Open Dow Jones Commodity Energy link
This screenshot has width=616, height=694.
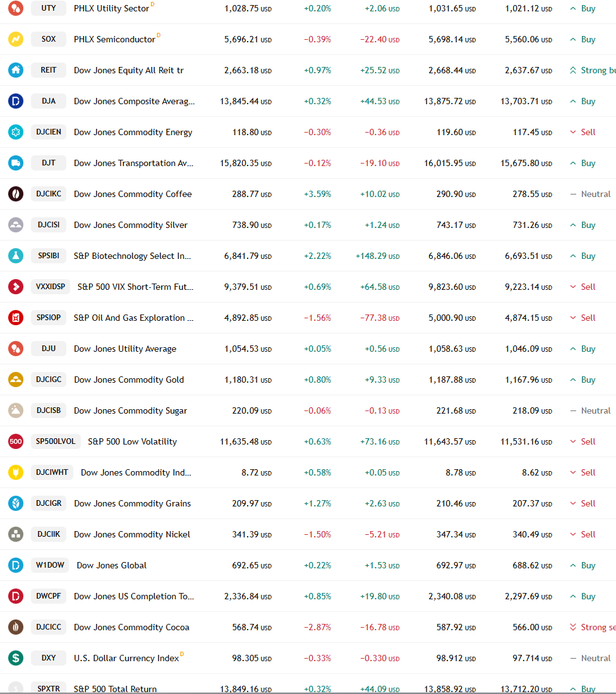click(133, 133)
